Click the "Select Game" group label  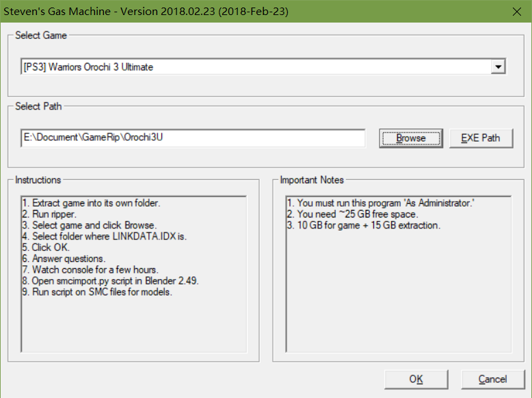click(x=41, y=36)
